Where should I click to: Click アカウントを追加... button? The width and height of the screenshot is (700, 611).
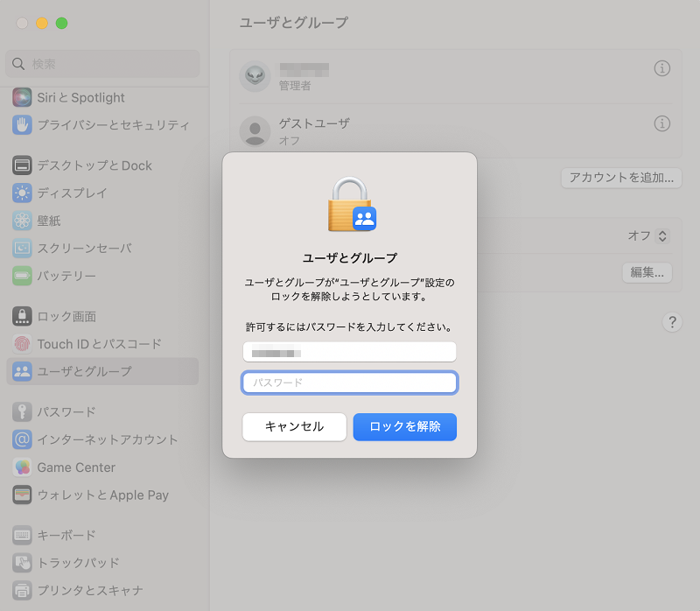621,178
